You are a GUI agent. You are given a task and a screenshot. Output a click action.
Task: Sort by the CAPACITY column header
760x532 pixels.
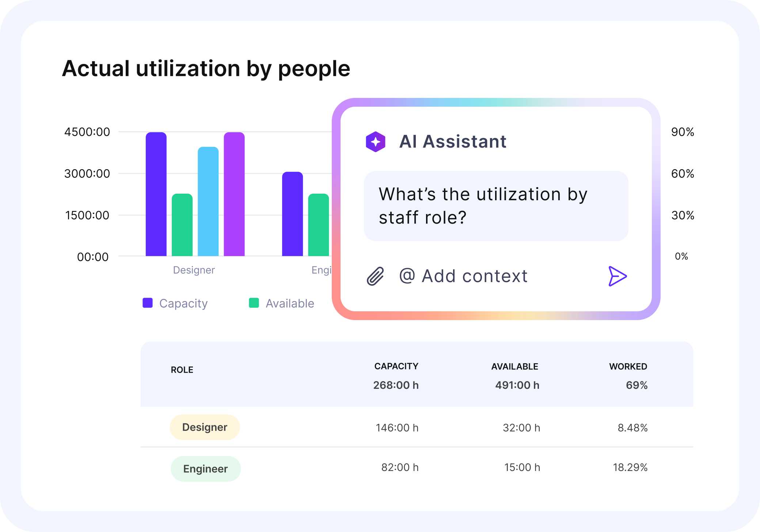396,366
